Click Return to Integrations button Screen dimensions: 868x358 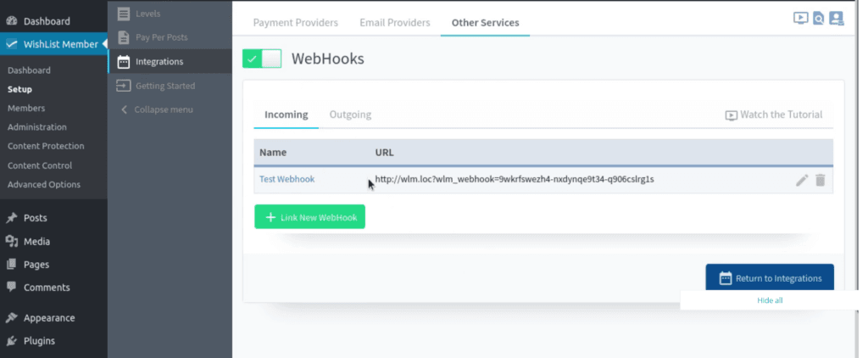[770, 277]
